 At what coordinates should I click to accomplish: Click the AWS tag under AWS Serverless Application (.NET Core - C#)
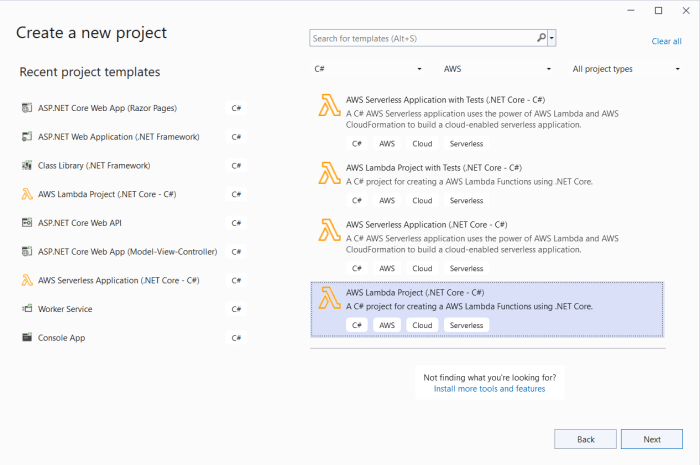387,268
